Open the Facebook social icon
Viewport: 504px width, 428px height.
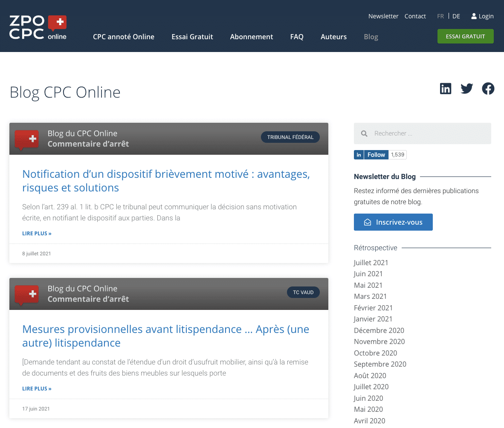tap(488, 89)
